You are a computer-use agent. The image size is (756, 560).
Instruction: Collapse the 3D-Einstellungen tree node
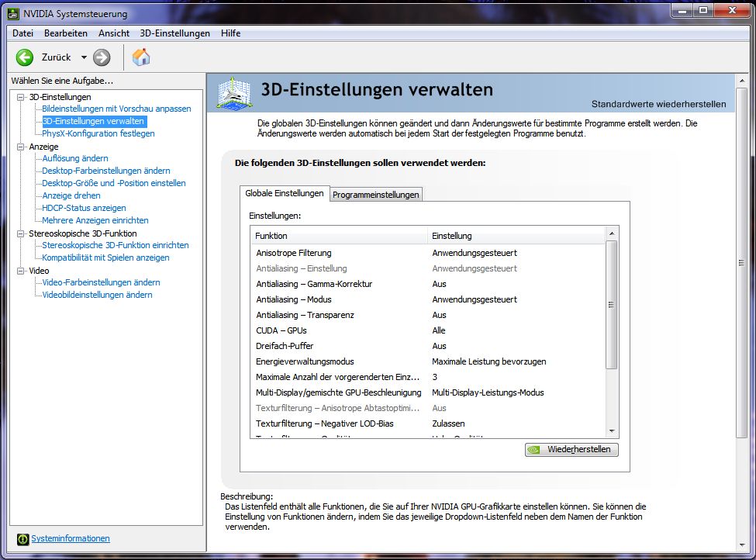click(20, 97)
